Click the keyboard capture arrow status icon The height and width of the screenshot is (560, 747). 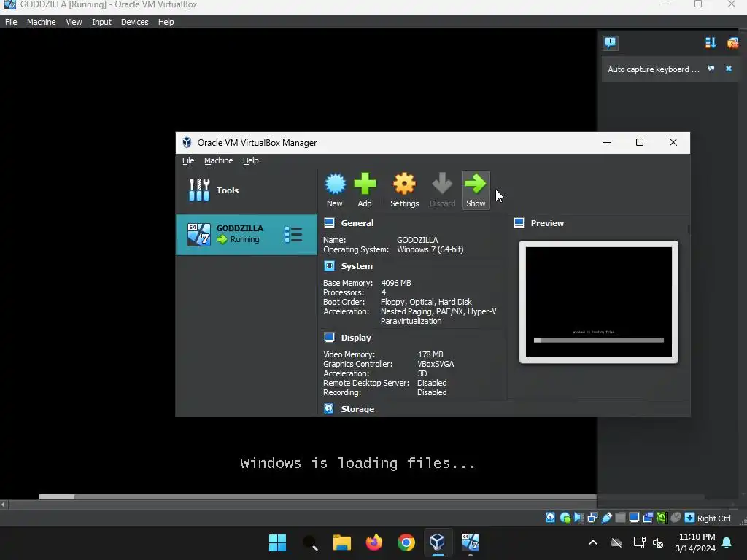[x=689, y=518]
